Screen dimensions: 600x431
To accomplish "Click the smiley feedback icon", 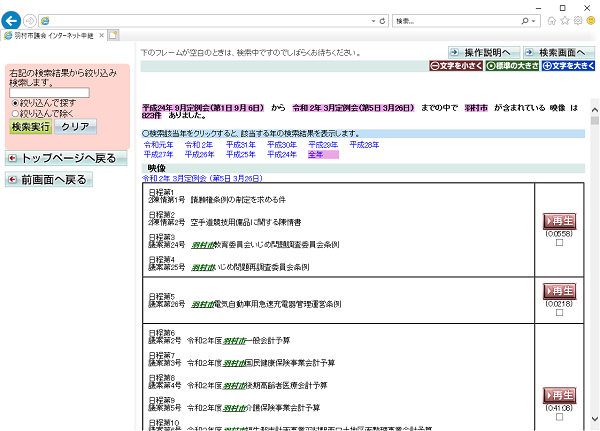I will (x=591, y=21).
